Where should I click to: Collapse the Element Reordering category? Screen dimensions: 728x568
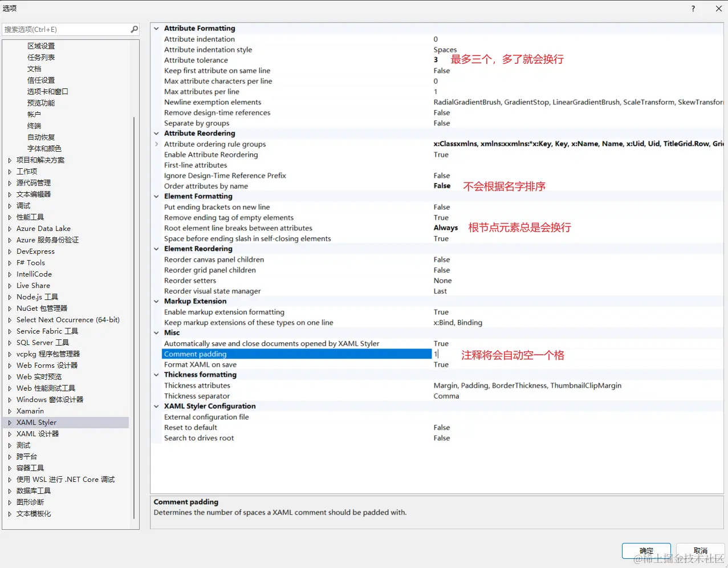pyautogui.click(x=157, y=249)
